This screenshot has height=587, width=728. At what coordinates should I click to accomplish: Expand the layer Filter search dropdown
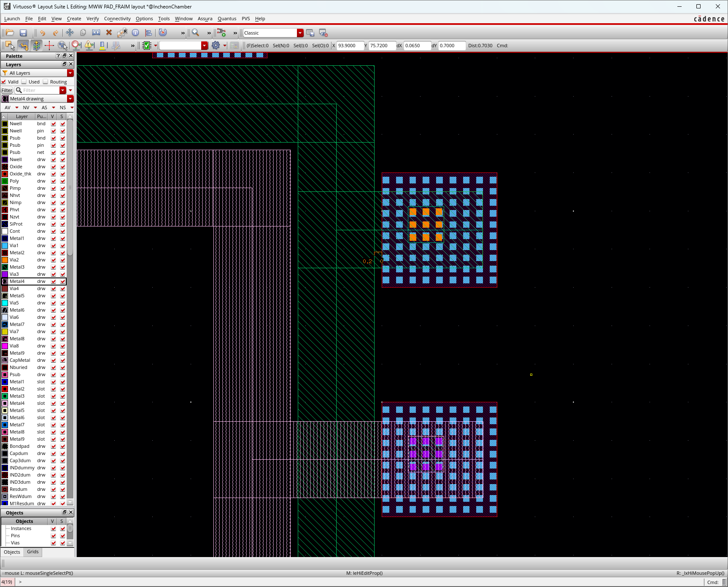[63, 90]
